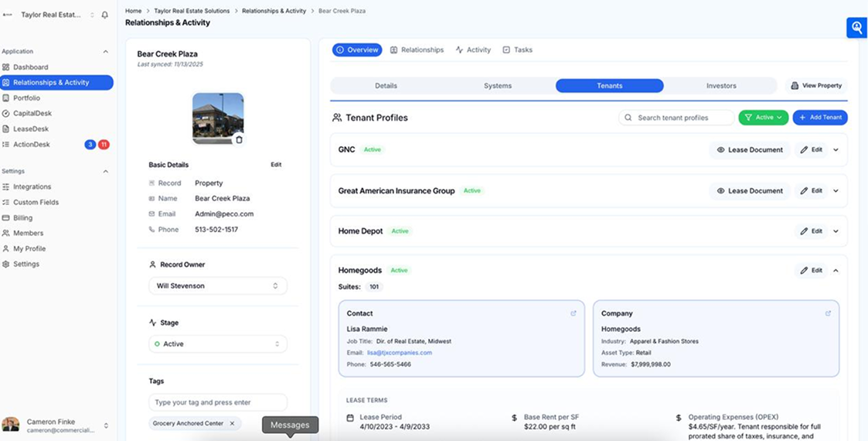Image resolution: width=868 pixels, height=441 pixels.
Task: Switch to the Investors tab
Action: click(x=720, y=86)
